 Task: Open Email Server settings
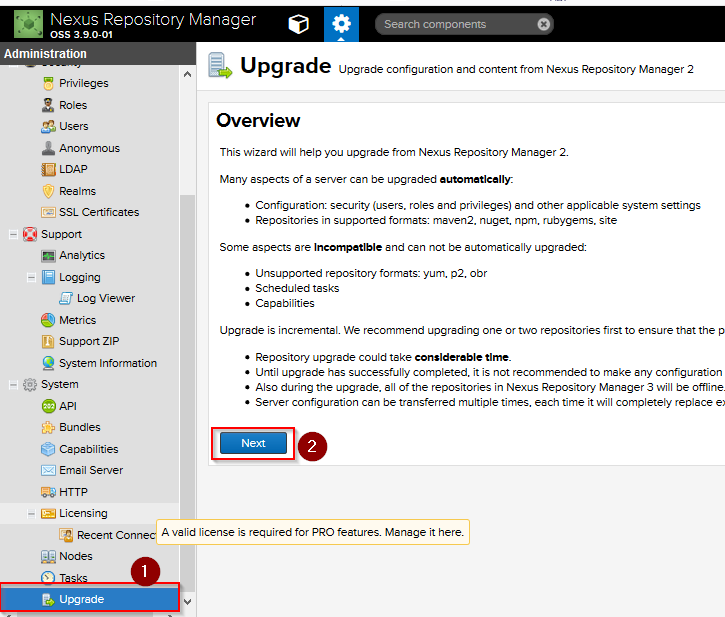pos(90,470)
